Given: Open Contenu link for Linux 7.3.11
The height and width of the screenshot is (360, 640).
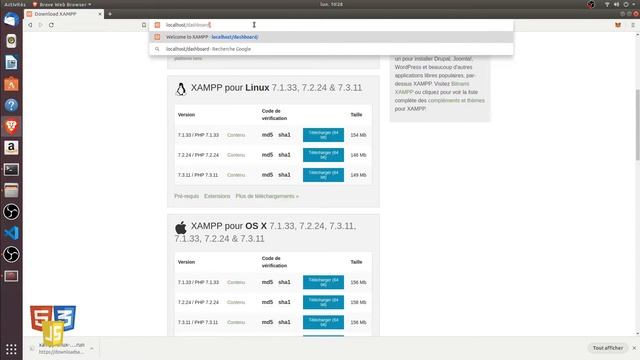Looking at the screenshot, I should pos(236,175).
